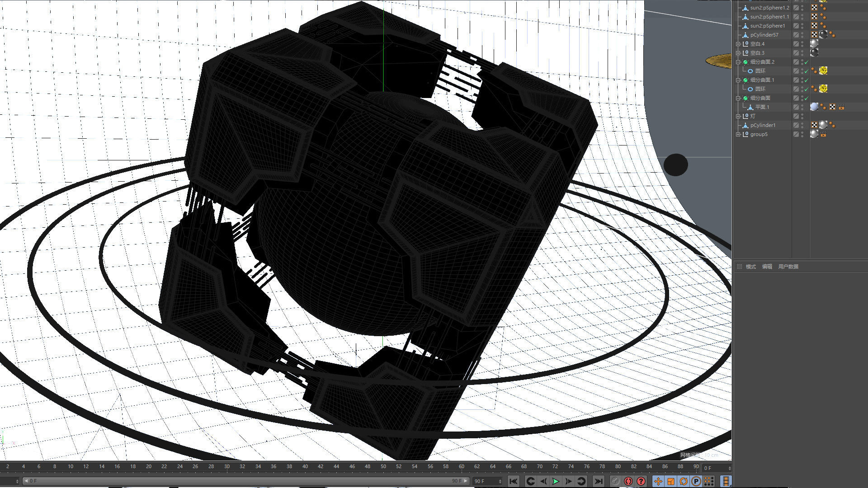
Task: Click the go-to-end frame button
Action: [x=599, y=481]
